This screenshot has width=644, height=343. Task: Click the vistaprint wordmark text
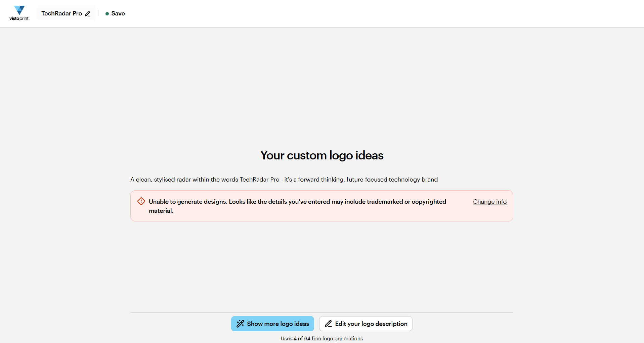pyautogui.click(x=19, y=18)
